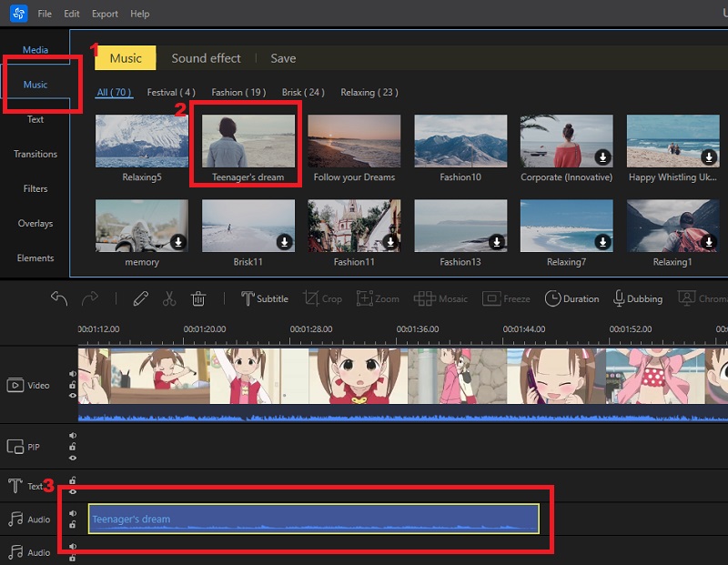This screenshot has width=728, height=565.
Task: Open the Duration tool
Action: coord(571,298)
